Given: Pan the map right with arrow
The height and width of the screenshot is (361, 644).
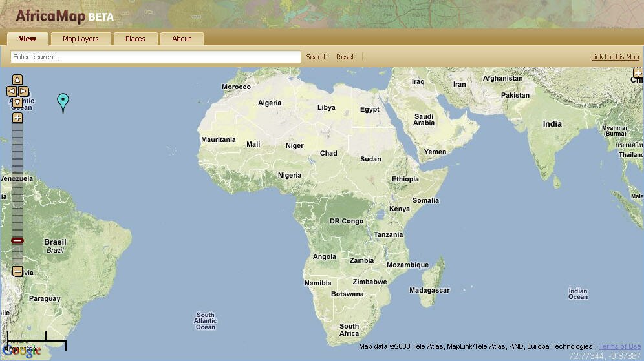Looking at the screenshot, I should (23, 91).
